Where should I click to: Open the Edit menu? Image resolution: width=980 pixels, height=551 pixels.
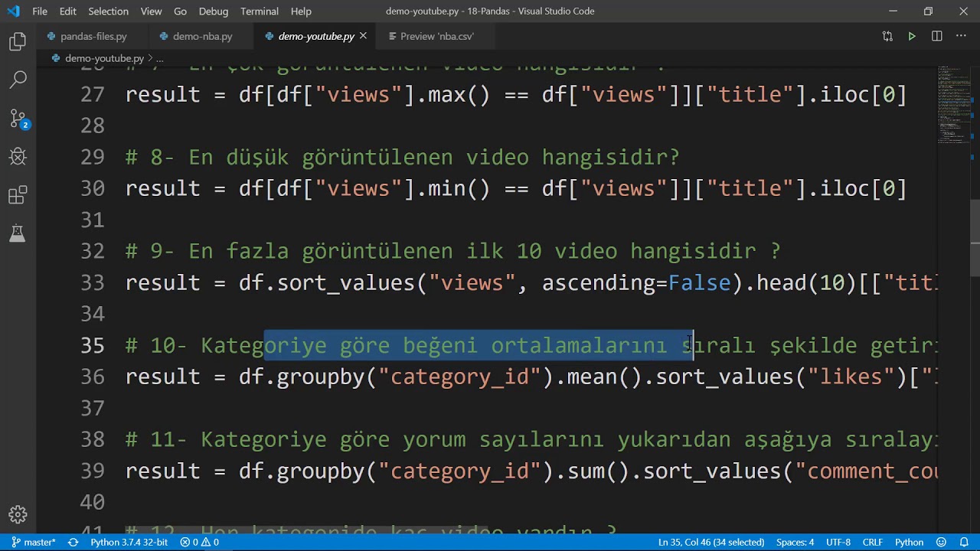[67, 11]
